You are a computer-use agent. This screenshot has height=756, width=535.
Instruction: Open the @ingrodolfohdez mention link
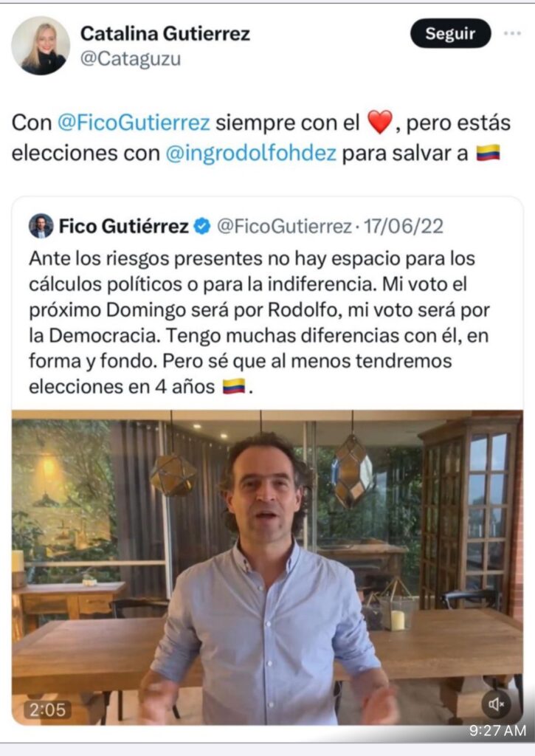(x=251, y=154)
